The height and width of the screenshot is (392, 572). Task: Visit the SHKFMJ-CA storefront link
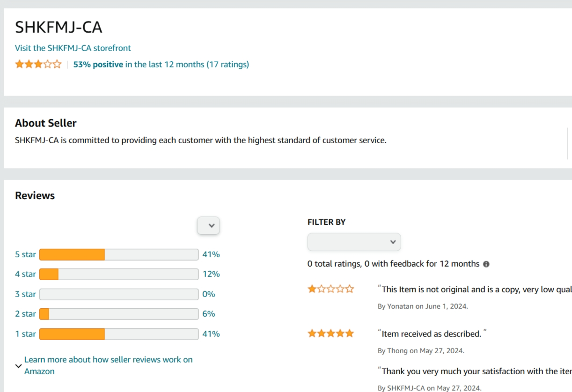(x=73, y=48)
